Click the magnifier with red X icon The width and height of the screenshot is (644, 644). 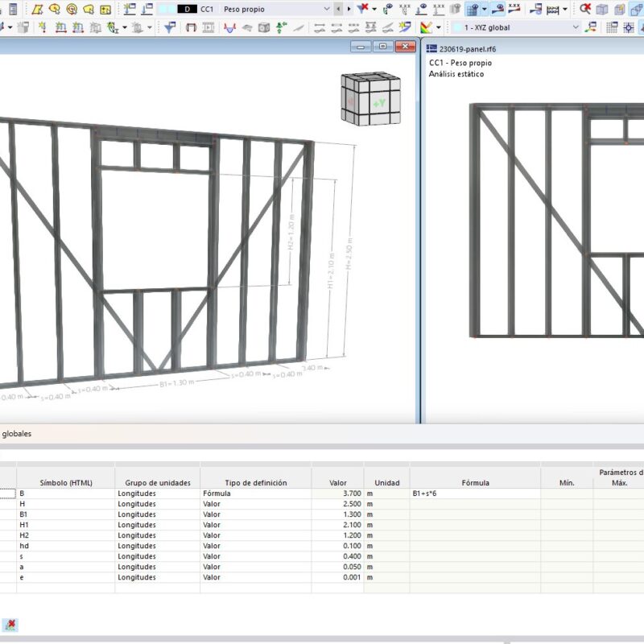[585, 9]
